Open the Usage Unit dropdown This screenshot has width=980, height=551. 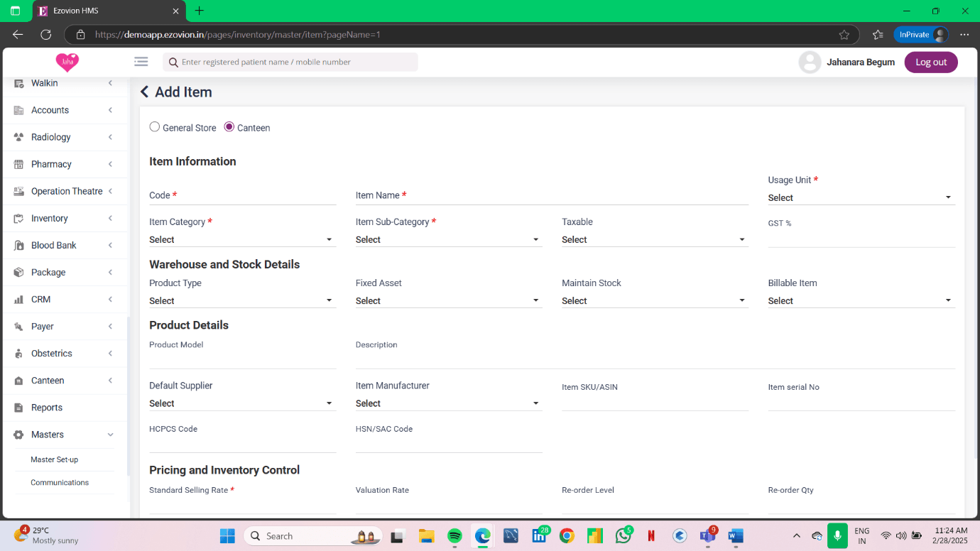tap(861, 197)
